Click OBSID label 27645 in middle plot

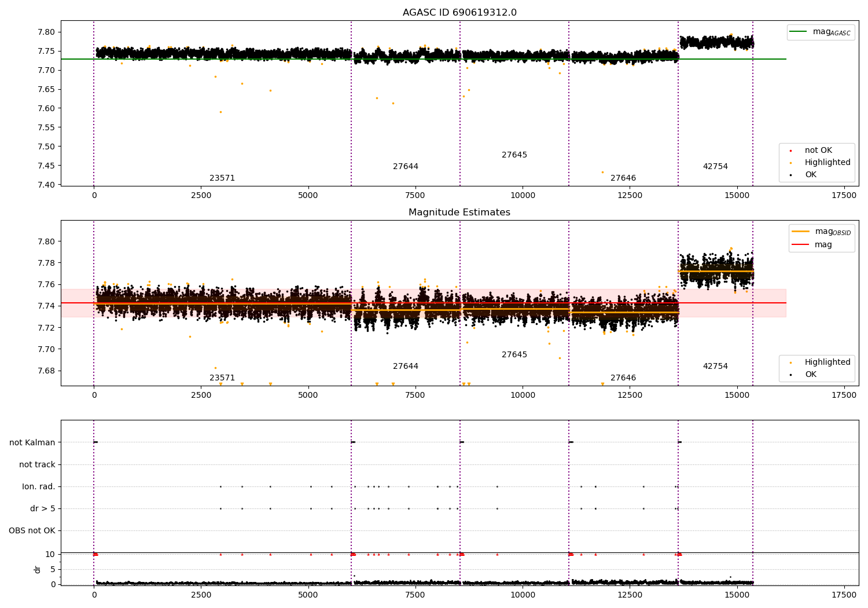coord(514,355)
